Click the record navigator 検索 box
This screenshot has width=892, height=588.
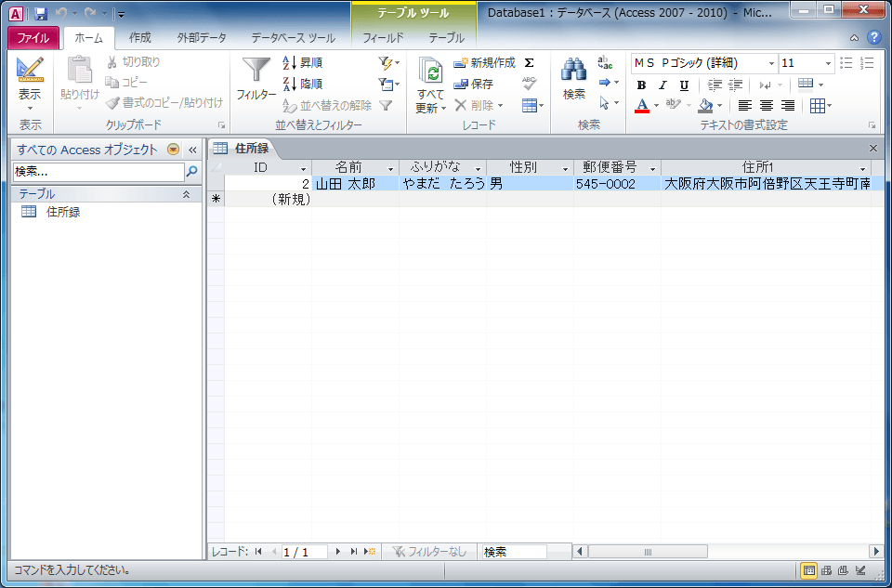[x=514, y=552]
